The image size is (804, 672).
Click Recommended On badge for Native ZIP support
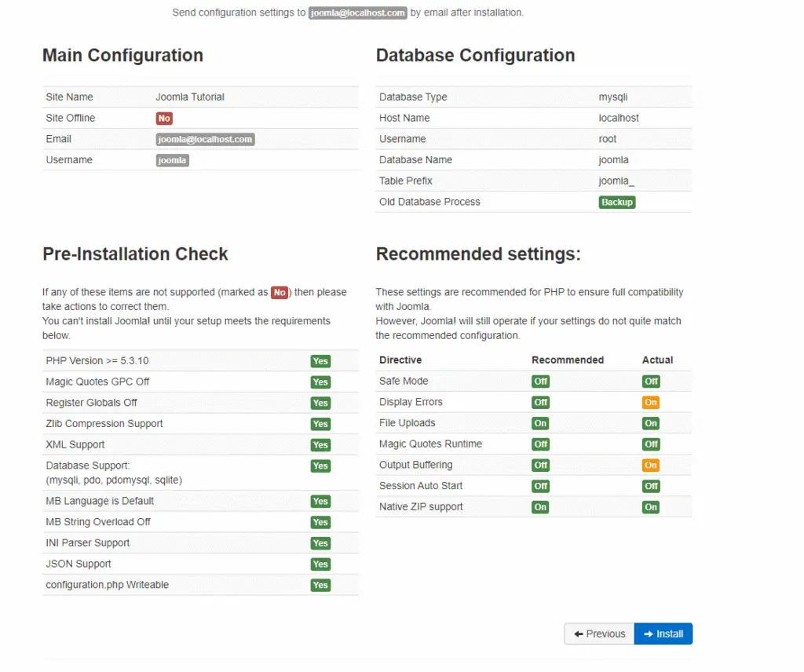click(540, 507)
